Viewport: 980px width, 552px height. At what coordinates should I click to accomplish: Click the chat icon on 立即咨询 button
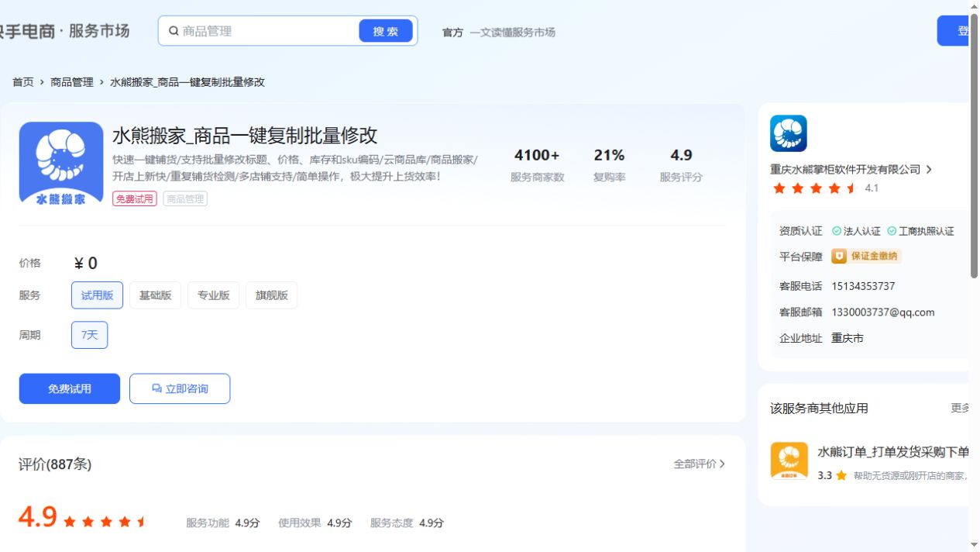(156, 388)
